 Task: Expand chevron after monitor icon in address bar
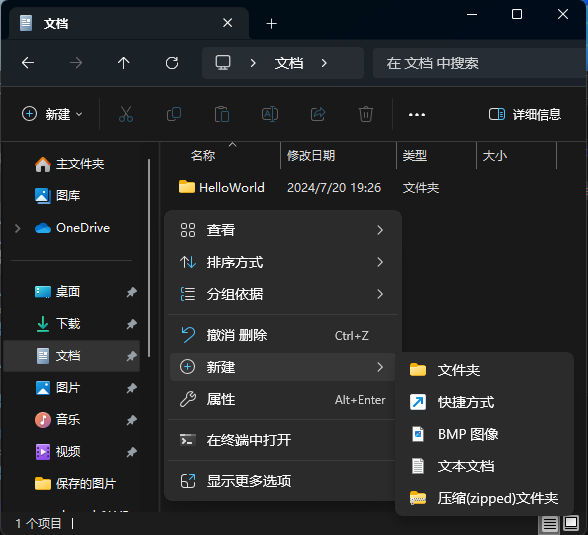point(253,63)
